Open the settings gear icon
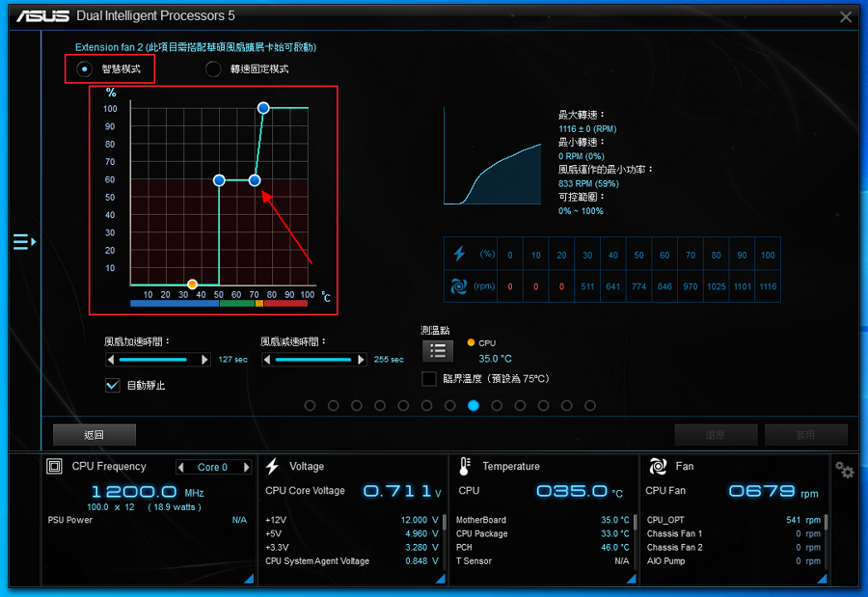Screen dimensions: 868x597 tap(844, 471)
